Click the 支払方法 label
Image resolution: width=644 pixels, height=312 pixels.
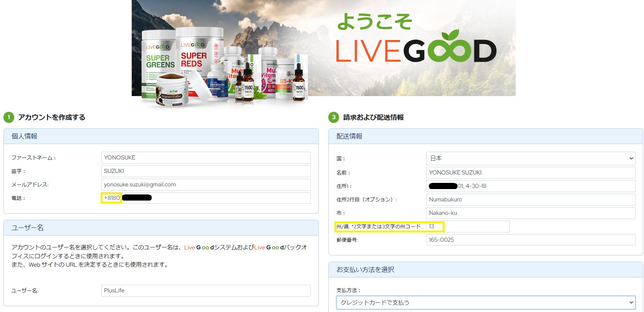tap(349, 290)
